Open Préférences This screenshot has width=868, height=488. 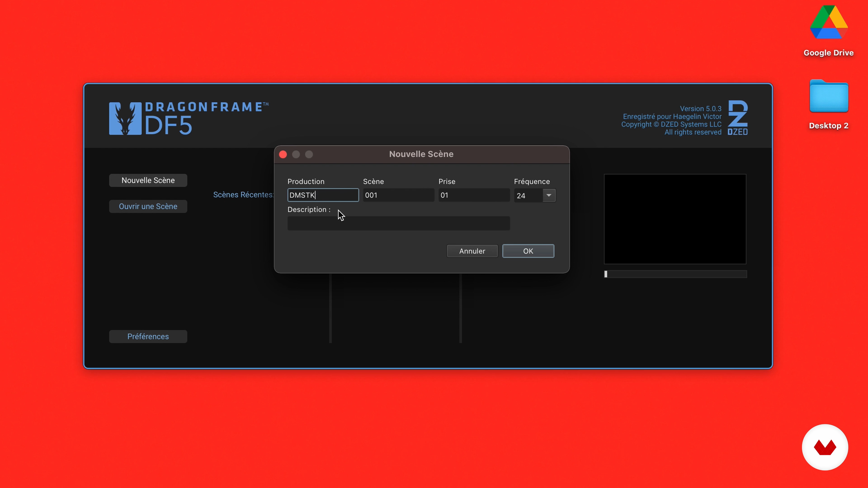148,336
